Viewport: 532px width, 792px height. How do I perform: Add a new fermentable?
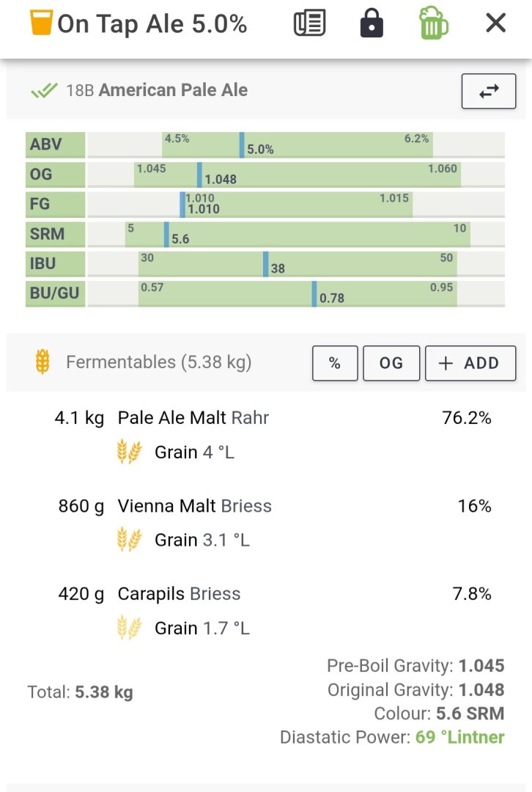coord(470,363)
